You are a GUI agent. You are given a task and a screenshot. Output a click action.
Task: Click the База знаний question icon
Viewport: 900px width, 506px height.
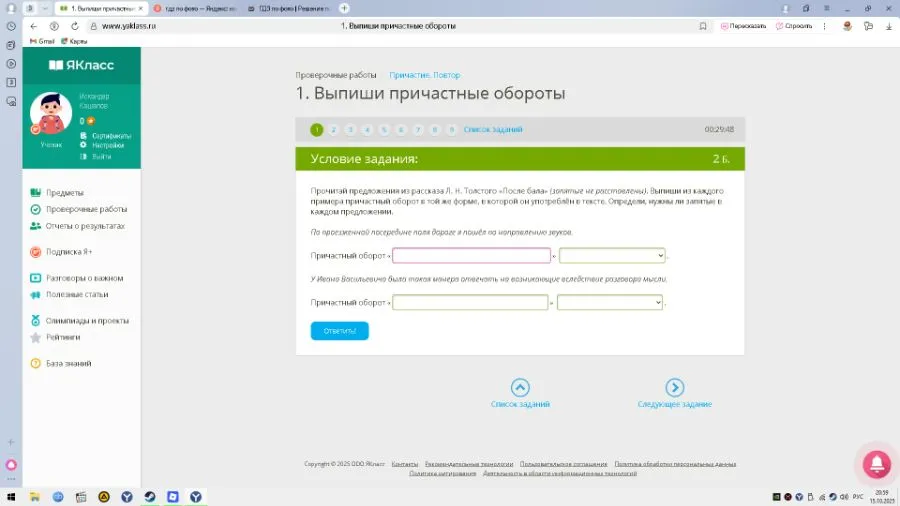36,364
